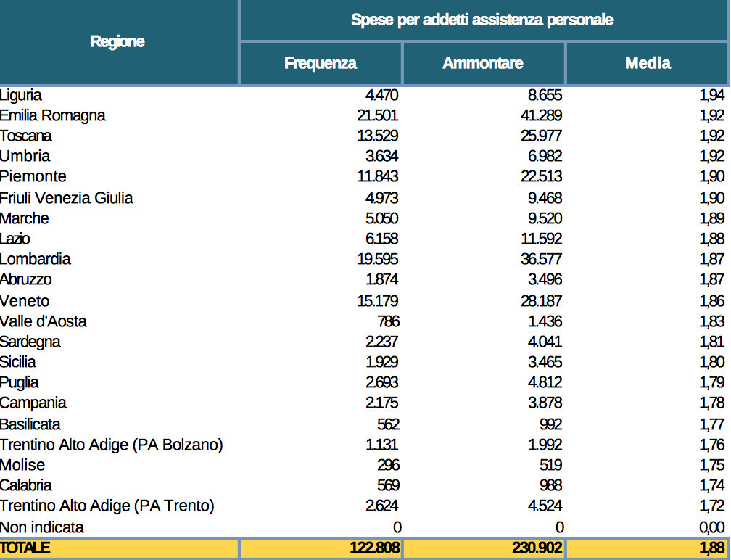Select the Sardegna row label
Viewport: 731px width, 560px height.
(x=30, y=342)
